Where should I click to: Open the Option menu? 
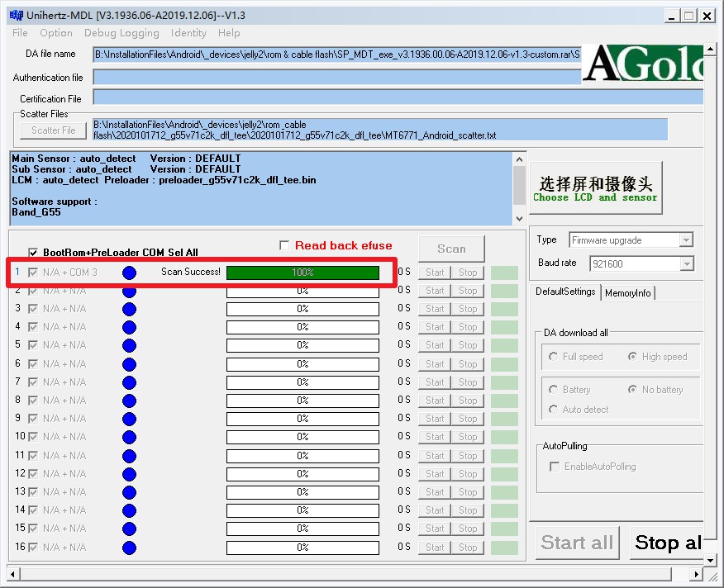click(56, 33)
